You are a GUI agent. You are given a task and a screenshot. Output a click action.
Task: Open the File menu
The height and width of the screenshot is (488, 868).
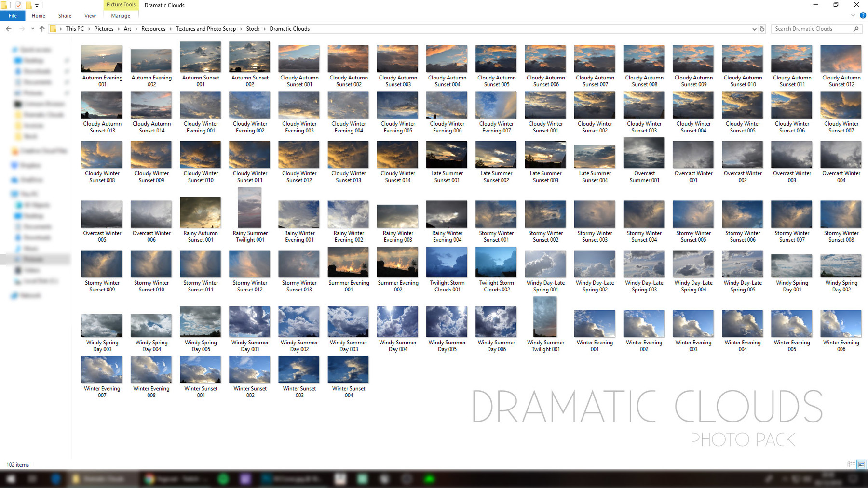(13, 16)
